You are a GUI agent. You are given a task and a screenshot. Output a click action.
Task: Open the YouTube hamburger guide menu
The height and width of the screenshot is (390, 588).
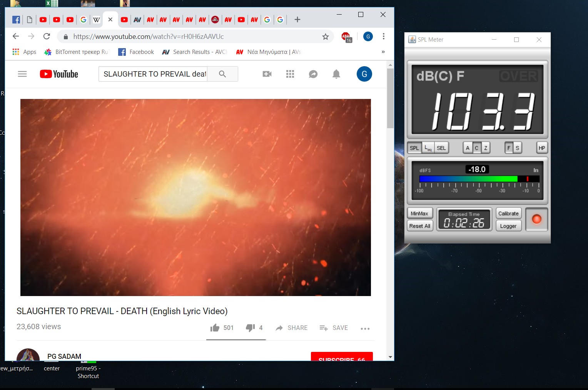(x=22, y=74)
